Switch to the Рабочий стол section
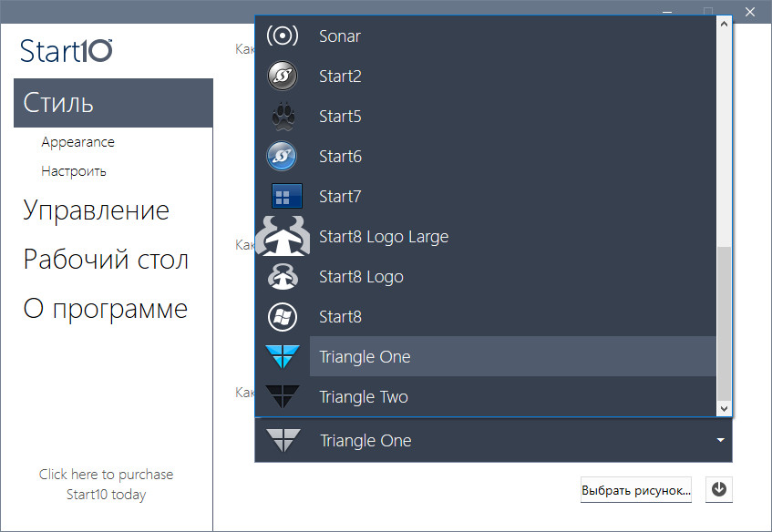 106,260
